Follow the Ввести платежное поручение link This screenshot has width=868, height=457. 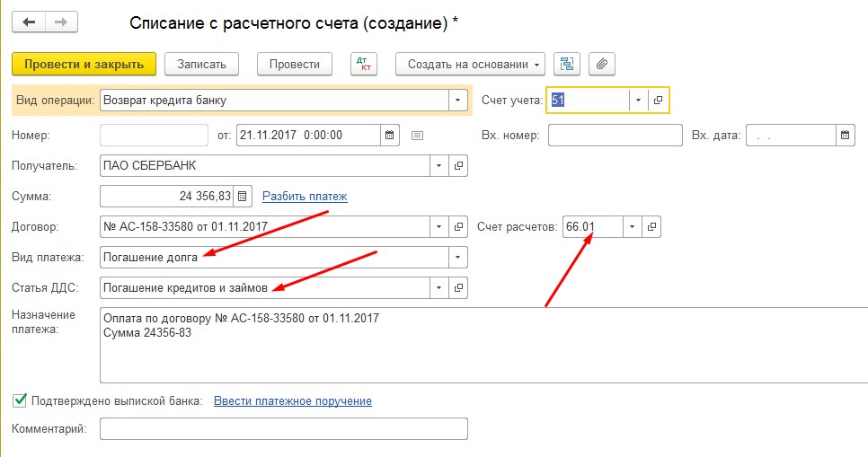[293, 401]
